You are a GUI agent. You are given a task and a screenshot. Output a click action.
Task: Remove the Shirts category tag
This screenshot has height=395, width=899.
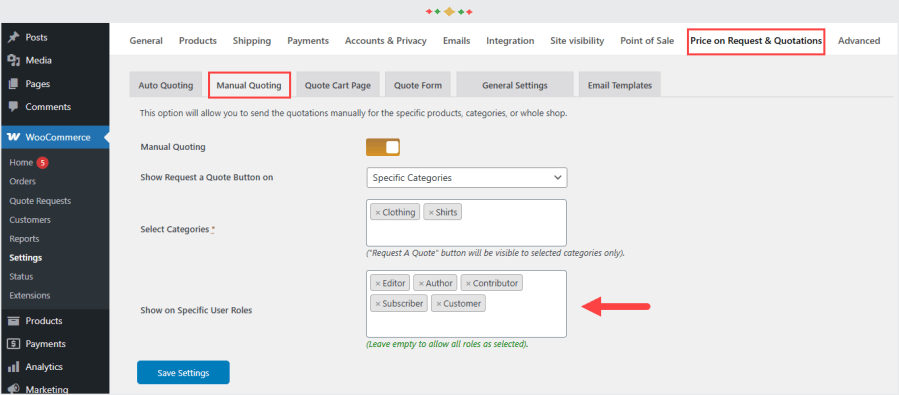(x=431, y=213)
